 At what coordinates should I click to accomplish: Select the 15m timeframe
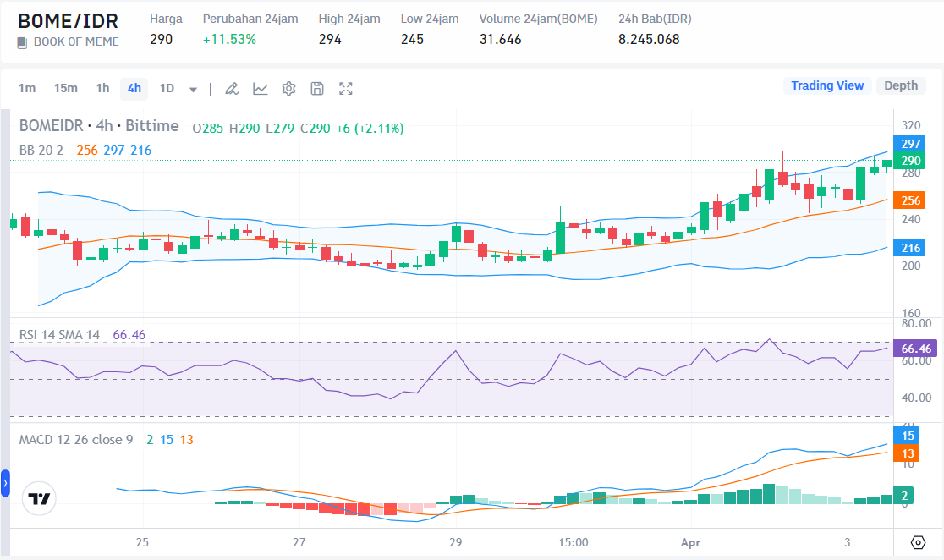click(x=66, y=89)
